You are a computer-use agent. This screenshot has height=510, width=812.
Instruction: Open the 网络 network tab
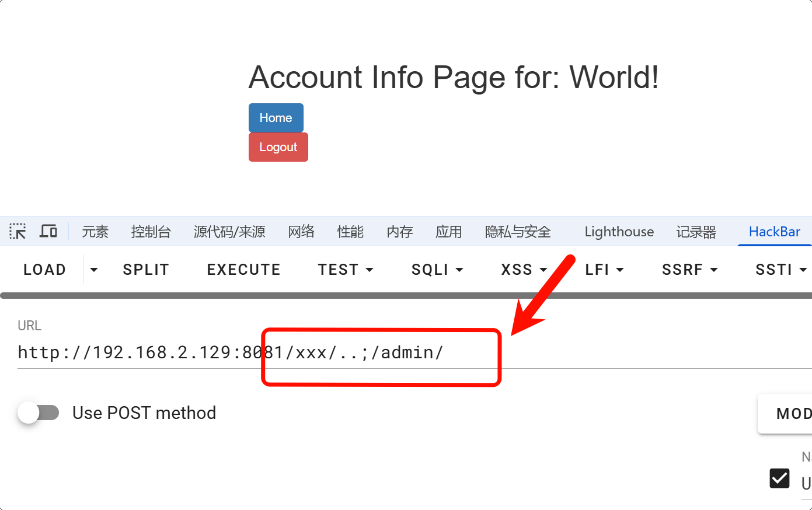301,232
